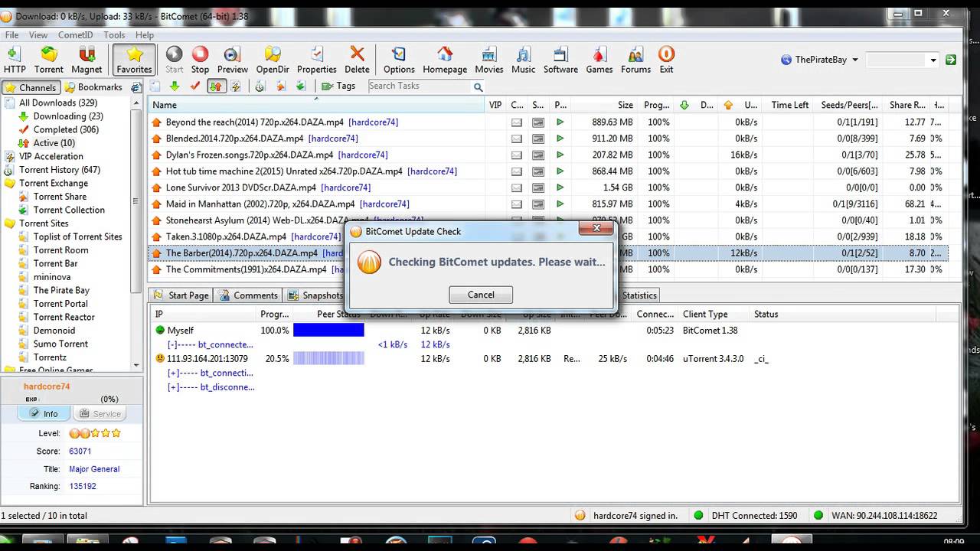Click the Service button in user panel
Screen dimensions: 980x551
point(99,413)
